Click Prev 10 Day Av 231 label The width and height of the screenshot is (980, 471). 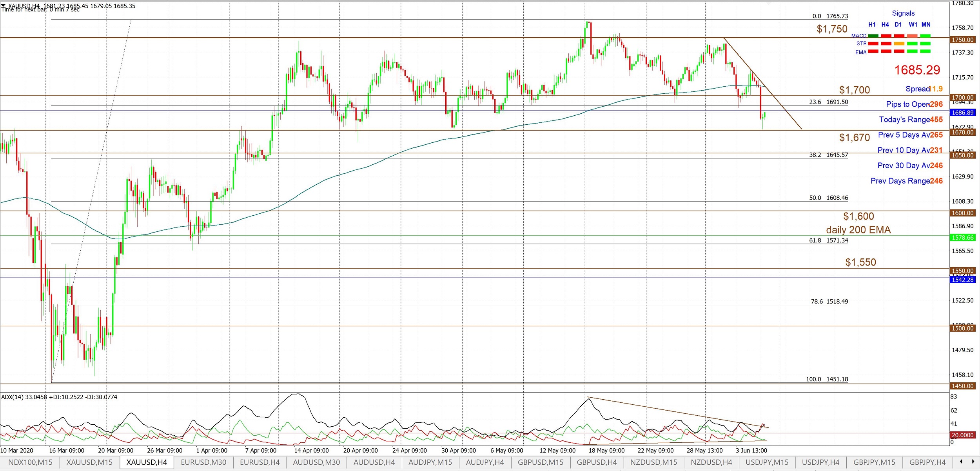(910, 150)
